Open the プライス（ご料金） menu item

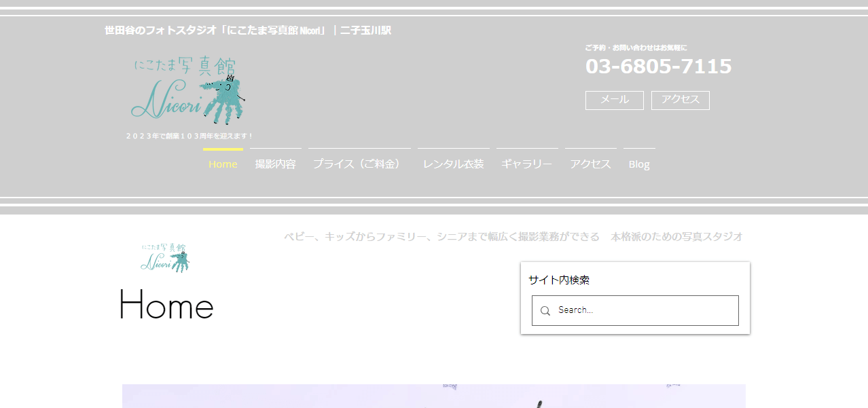359,164
